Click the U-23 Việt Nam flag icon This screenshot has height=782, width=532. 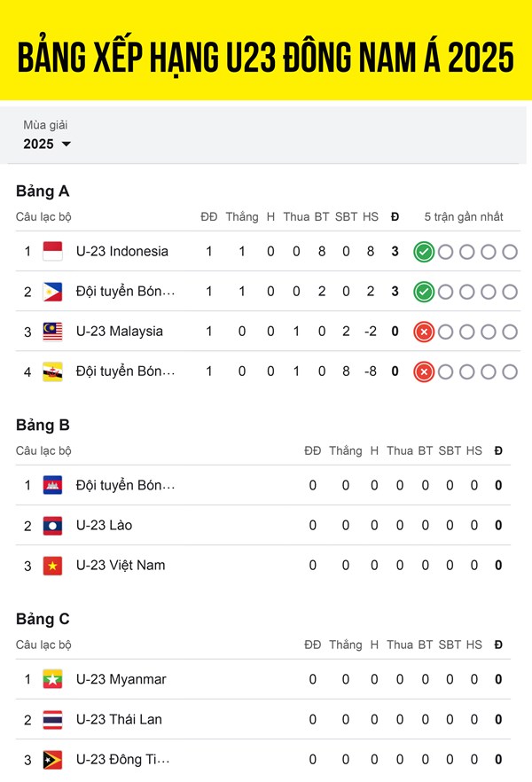pyautogui.click(x=52, y=566)
